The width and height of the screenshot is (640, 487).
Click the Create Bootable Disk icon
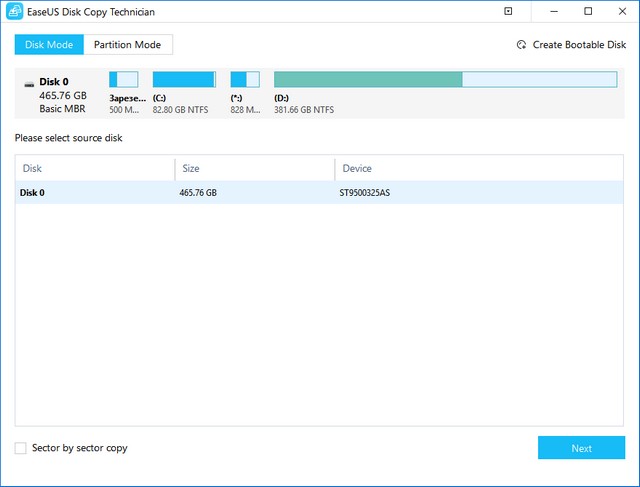click(521, 45)
